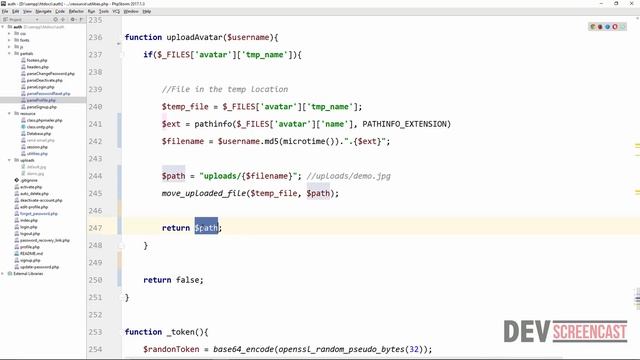Collapse the partials folder
This screenshot has width=640, height=360.
pos(9,53)
